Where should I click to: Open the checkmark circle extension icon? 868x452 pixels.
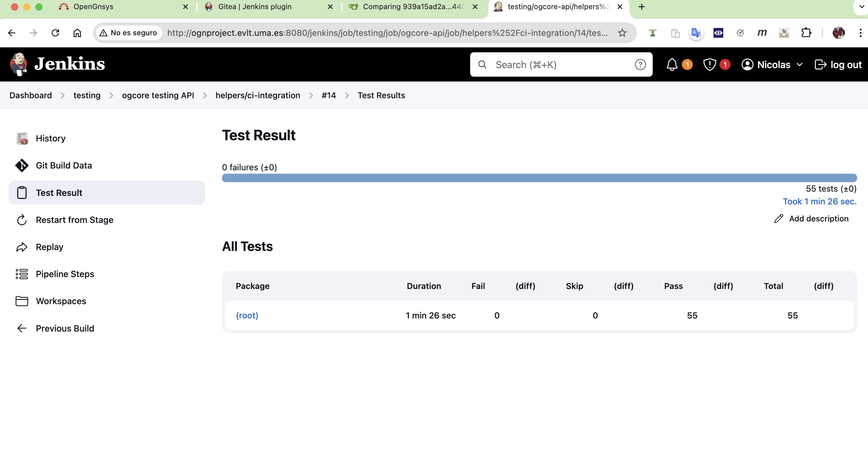pos(740,33)
